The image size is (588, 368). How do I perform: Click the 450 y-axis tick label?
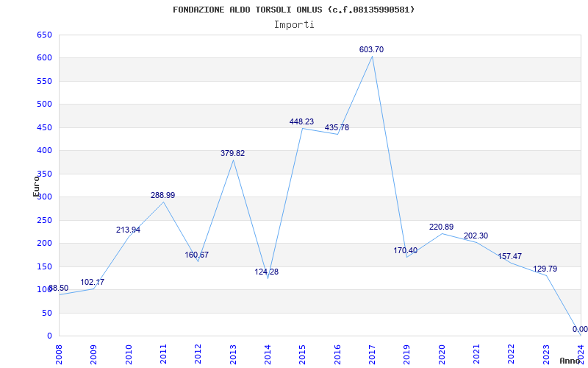click(44, 127)
